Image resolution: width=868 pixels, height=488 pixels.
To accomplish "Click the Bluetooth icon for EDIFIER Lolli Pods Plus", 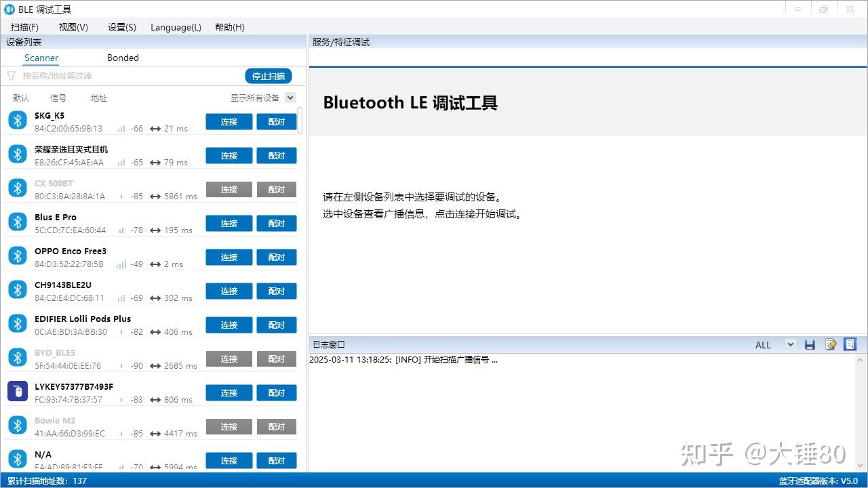I will point(18,323).
